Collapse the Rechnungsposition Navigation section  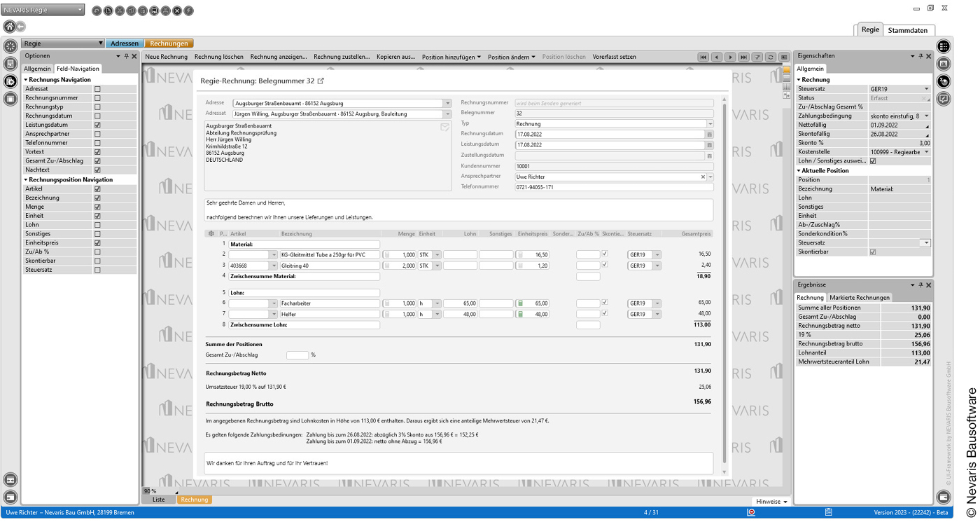coord(24,179)
